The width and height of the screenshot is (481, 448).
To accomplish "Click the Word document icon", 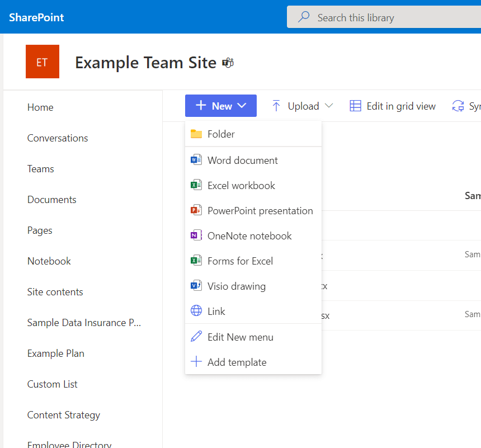I will click(196, 160).
